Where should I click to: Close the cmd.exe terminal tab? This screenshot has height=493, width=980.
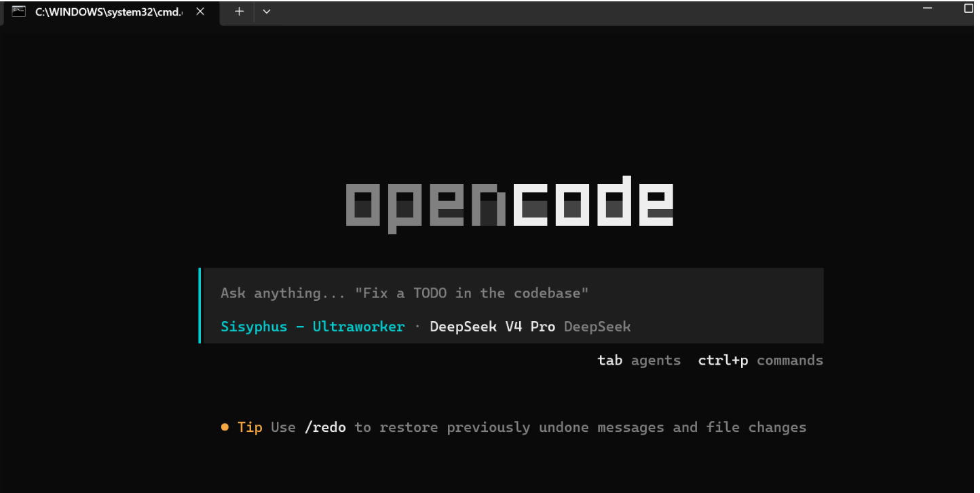(x=200, y=12)
